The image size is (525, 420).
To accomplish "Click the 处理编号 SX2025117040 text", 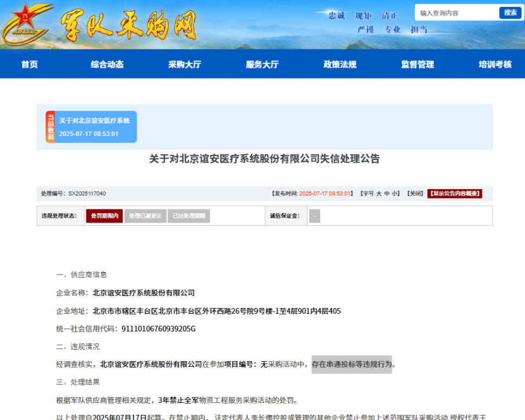I will click(x=73, y=194).
